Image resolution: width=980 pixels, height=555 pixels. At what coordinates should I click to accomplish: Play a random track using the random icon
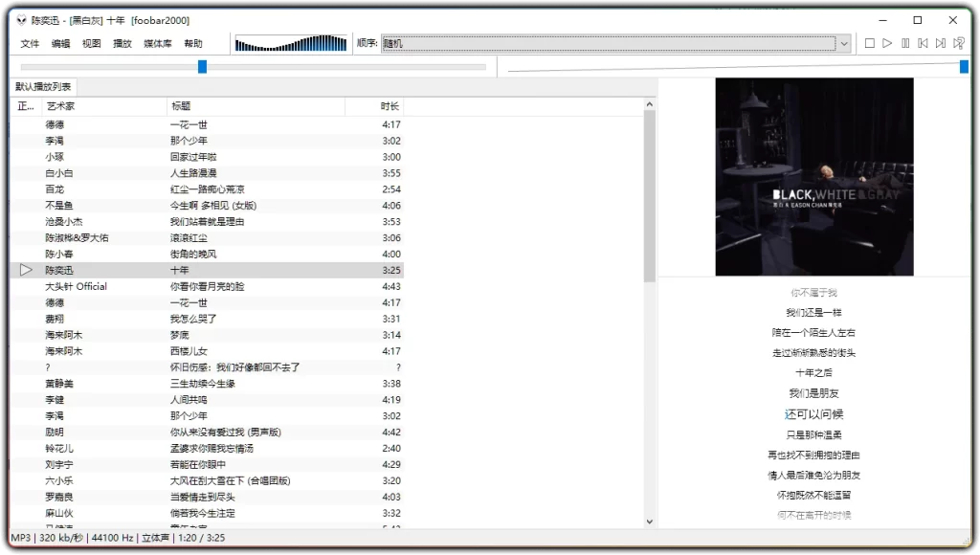[x=958, y=43]
